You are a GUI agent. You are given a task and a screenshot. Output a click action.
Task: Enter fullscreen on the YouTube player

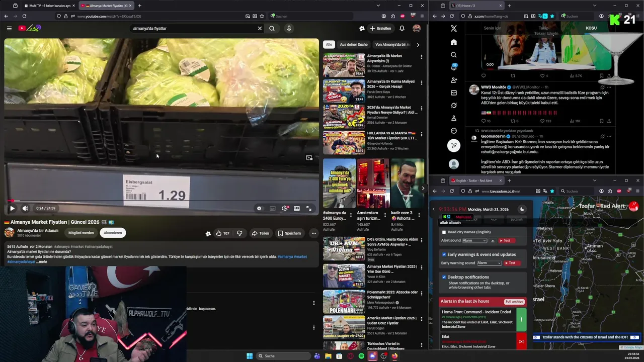309,208
